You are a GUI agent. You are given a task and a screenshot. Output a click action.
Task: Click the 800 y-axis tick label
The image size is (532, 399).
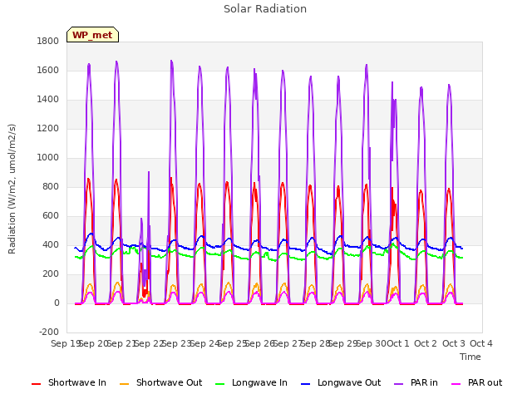click(x=51, y=186)
